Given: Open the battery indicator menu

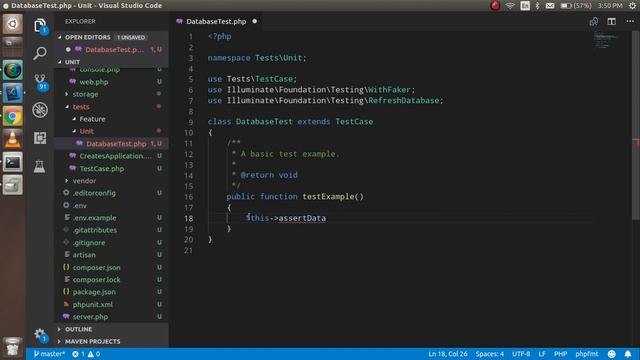Looking at the screenshot, I should 576,5.
